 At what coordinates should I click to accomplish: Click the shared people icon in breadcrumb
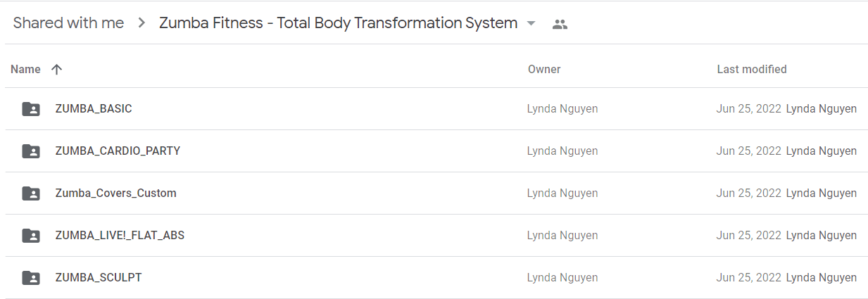[x=560, y=24]
